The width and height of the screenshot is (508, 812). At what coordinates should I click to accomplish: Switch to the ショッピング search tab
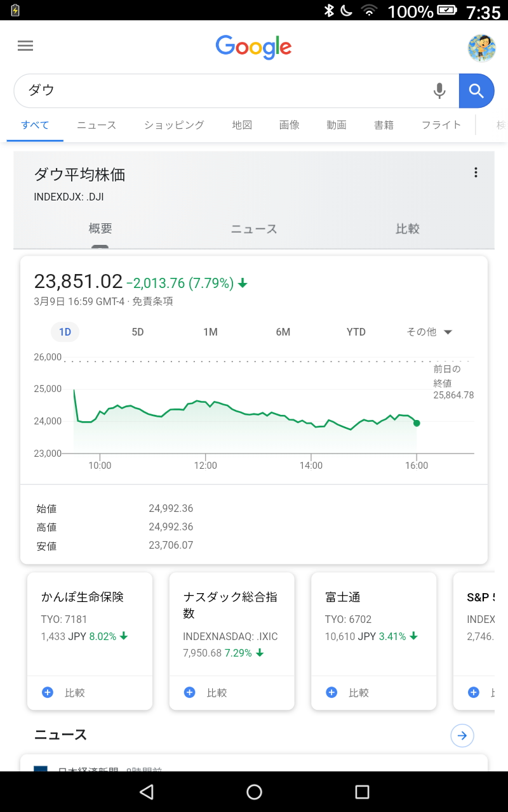pos(174,125)
